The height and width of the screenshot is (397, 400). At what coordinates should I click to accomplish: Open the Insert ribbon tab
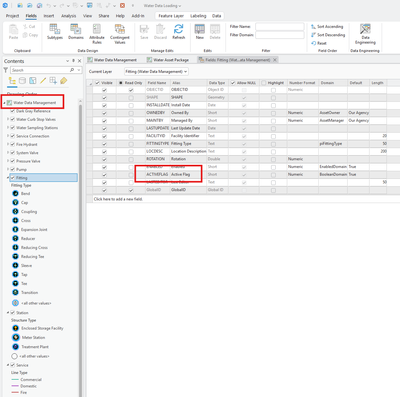pyautogui.click(x=49, y=16)
